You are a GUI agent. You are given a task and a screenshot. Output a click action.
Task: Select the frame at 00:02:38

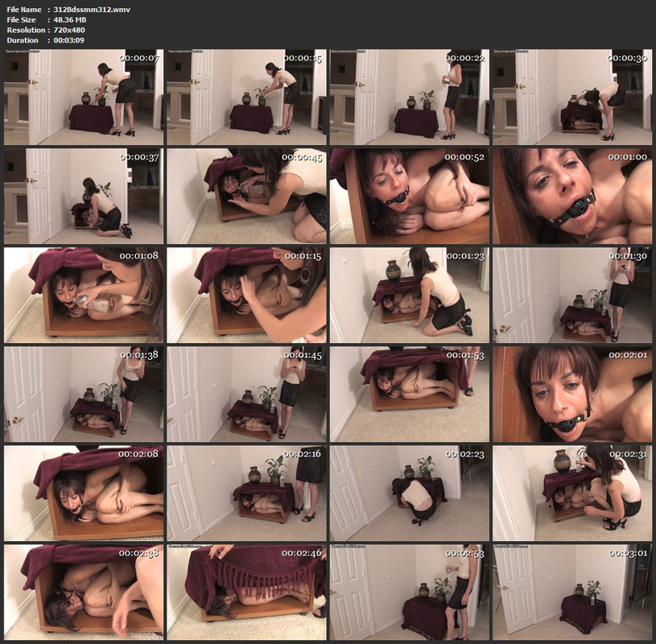coord(84,592)
